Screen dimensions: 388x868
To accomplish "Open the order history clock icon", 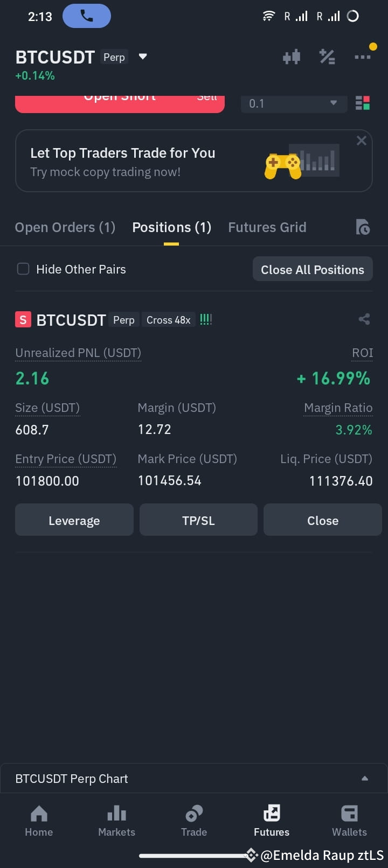I will [363, 227].
